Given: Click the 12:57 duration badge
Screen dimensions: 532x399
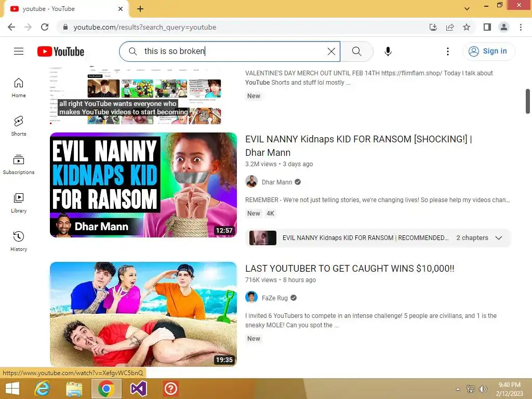Looking at the screenshot, I should (x=224, y=230).
